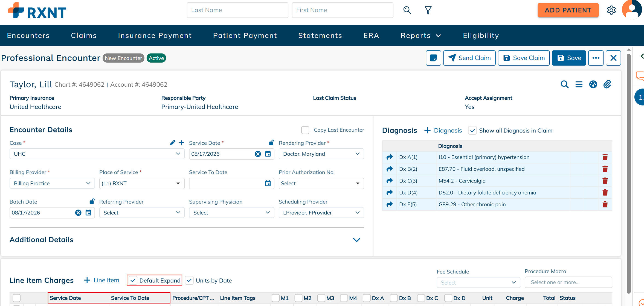The height and width of the screenshot is (306, 644).
Task: Toggle the Service Date lock icon
Action: [x=271, y=142]
